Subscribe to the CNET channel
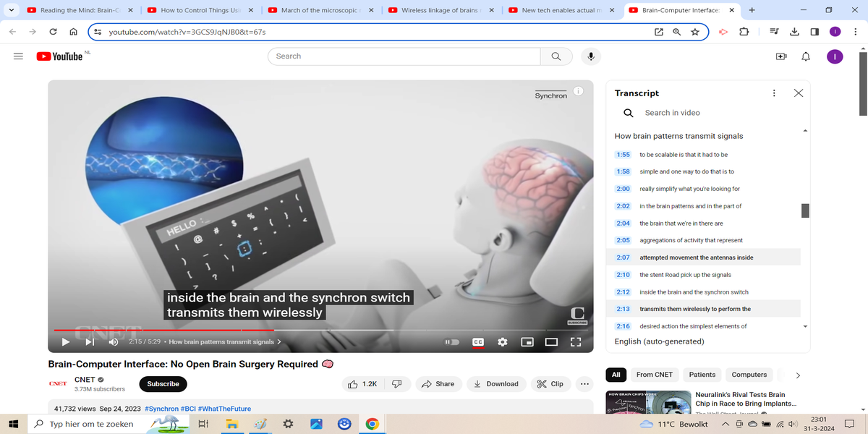The image size is (868, 434). (163, 384)
